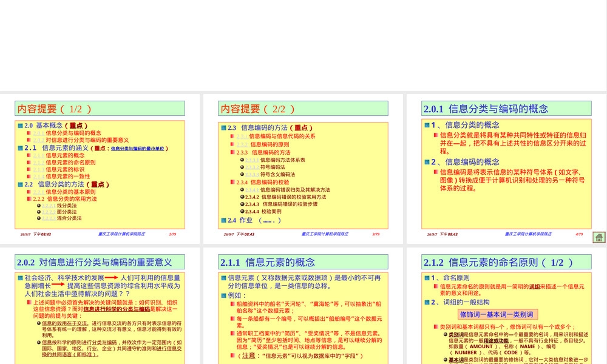Click the 1、信息分类的概念 heading
The image size is (607, 364).
466,125
